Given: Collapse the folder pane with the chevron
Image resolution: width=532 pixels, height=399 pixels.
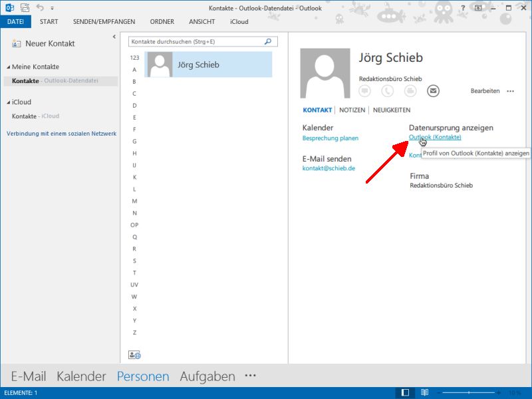Looking at the screenshot, I should click(114, 37).
